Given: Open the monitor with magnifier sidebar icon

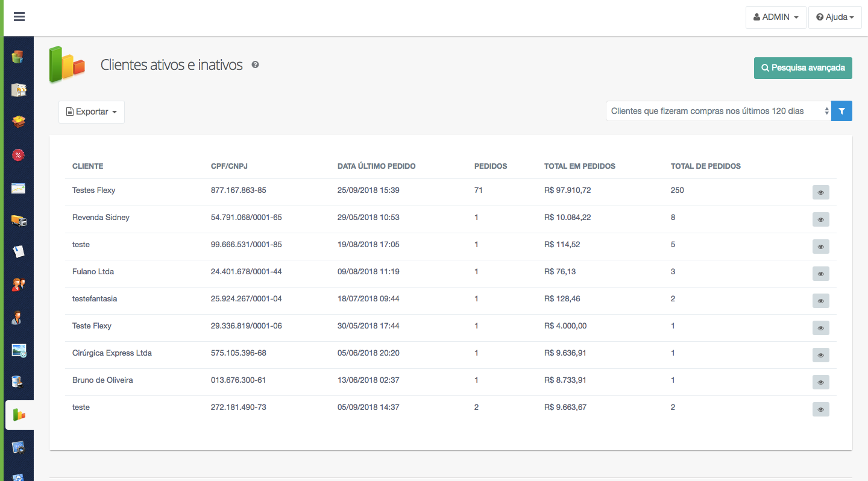Looking at the screenshot, I should click(19, 448).
